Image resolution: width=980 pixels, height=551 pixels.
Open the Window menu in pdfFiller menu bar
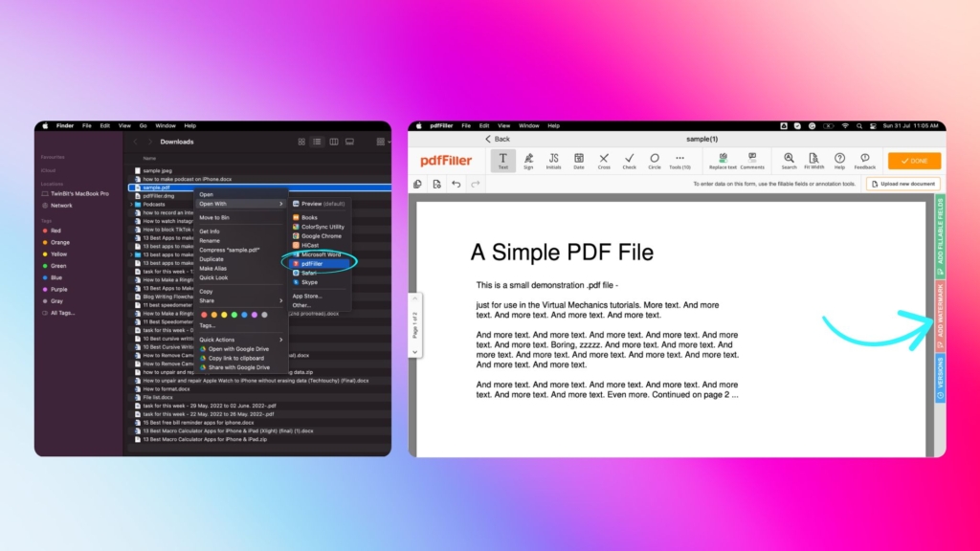(528, 125)
